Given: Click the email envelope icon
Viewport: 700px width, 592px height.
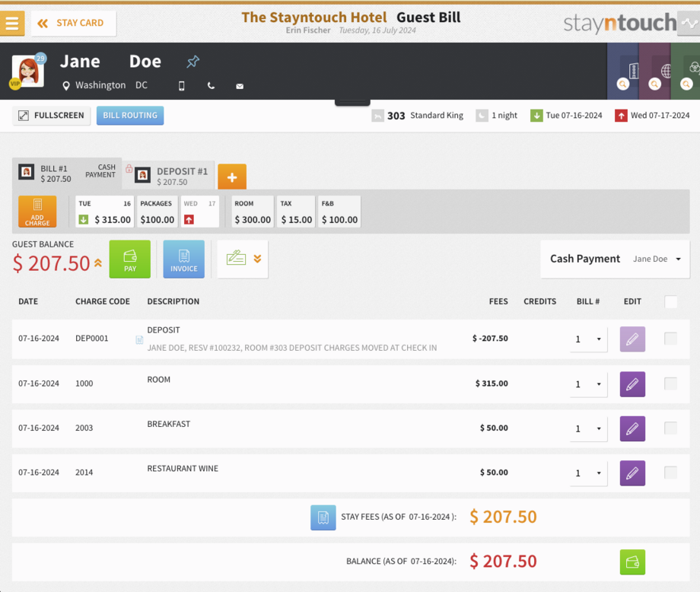Looking at the screenshot, I should pos(240,86).
